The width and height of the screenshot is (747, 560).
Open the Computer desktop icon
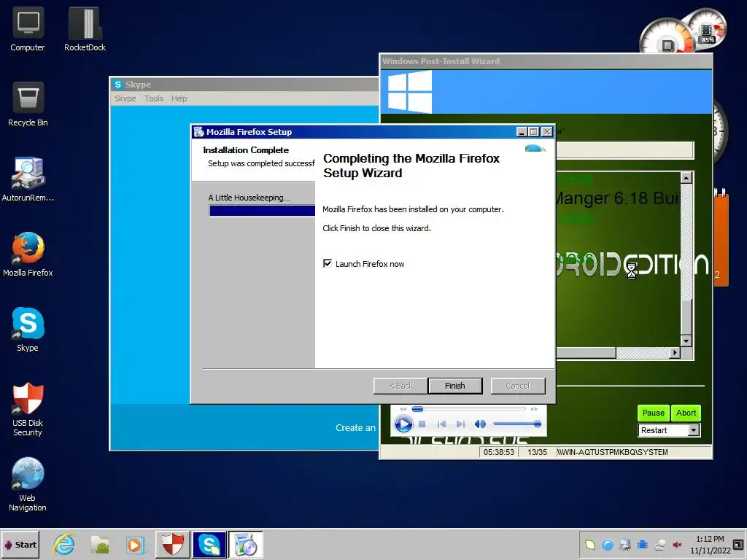[28, 29]
